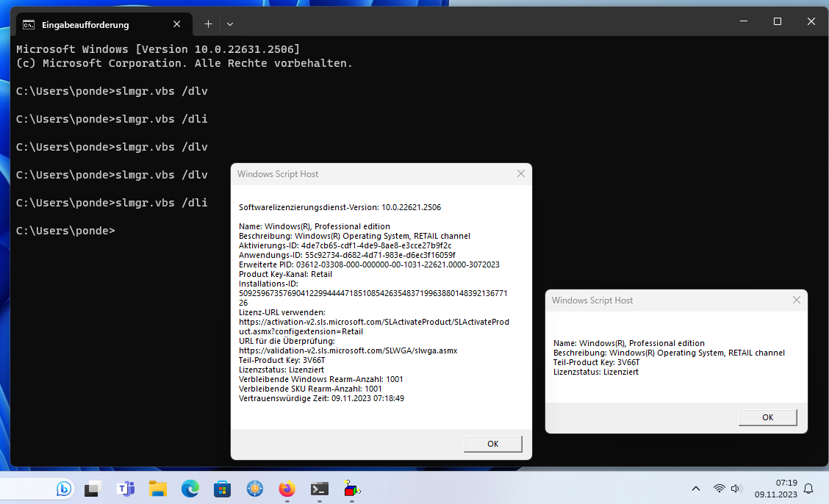Click the Erweiterte PID line
The width and height of the screenshot is (829, 504).
(369, 264)
